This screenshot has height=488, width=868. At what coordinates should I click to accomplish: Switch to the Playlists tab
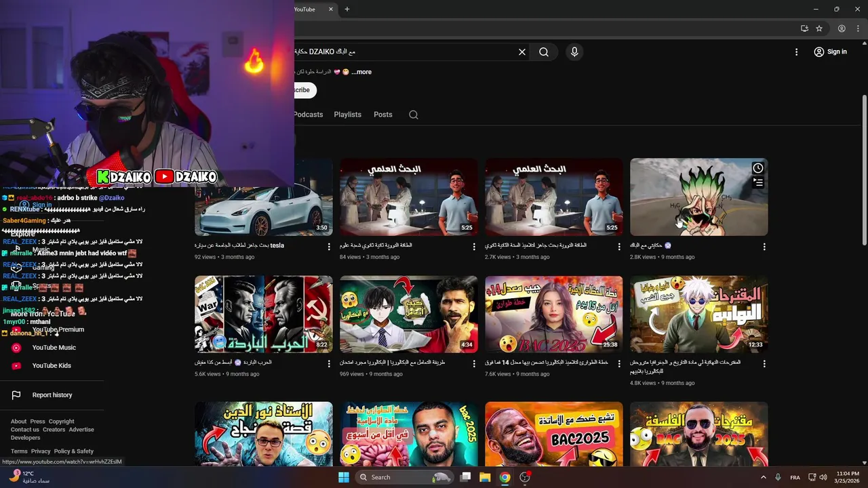click(x=347, y=115)
